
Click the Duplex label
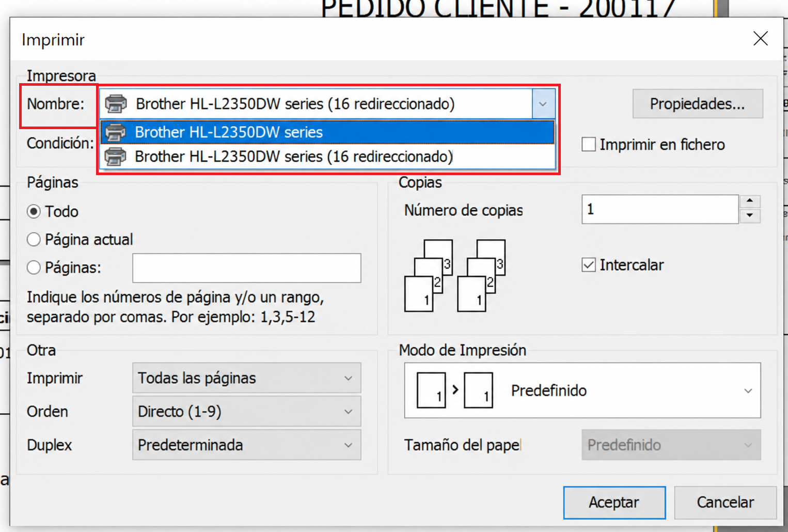pyautogui.click(x=49, y=445)
